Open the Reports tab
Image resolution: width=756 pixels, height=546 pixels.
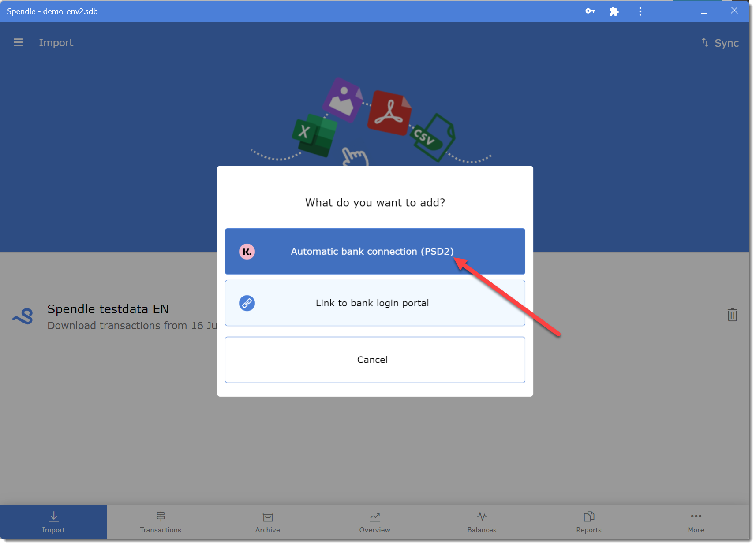click(589, 522)
